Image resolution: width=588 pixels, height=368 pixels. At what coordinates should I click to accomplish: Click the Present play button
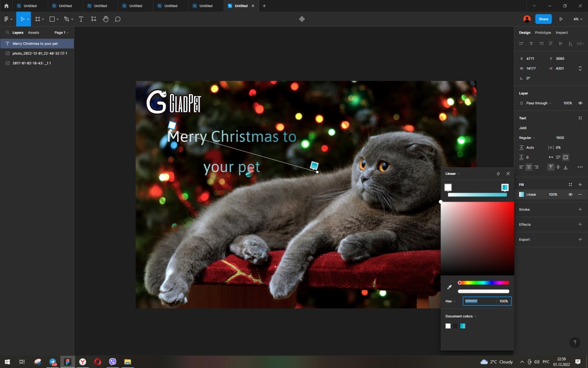coord(560,19)
